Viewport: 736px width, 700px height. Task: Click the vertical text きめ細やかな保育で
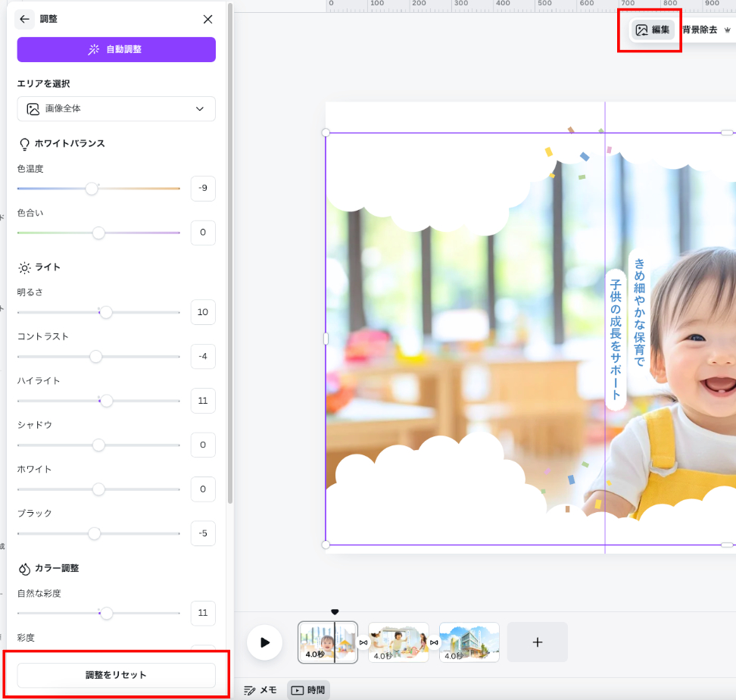pyautogui.click(x=639, y=311)
